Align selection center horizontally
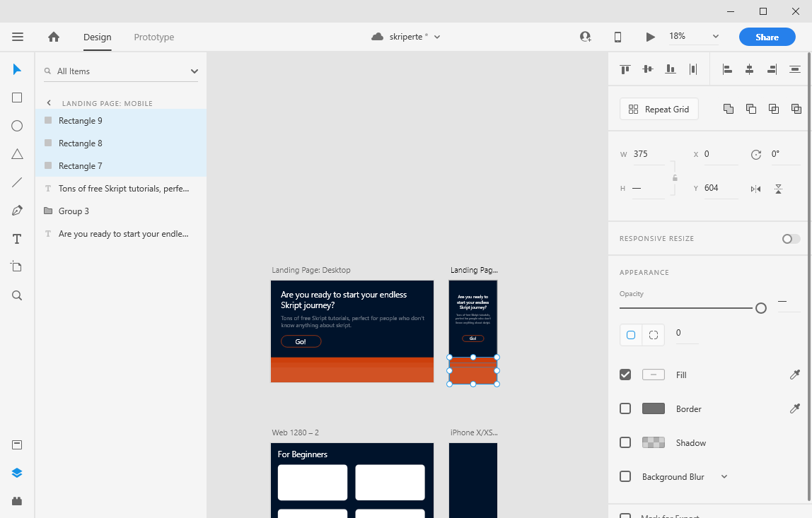Viewport: 812px width, 518px height. [x=749, y=69]
